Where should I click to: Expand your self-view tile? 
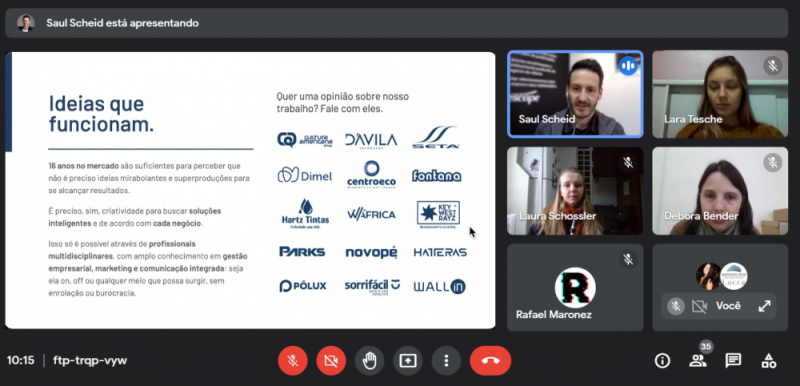[x=764, y=306]
